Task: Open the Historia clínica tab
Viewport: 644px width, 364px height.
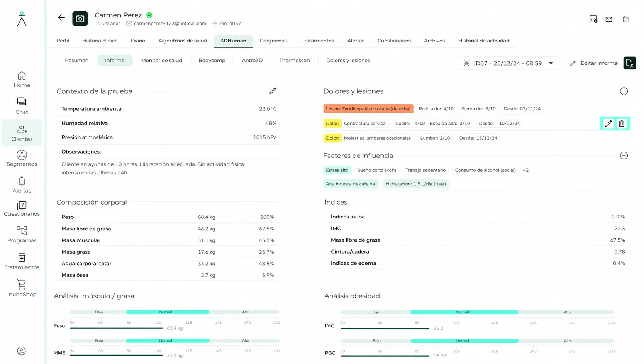Action: tap(100, 41)
